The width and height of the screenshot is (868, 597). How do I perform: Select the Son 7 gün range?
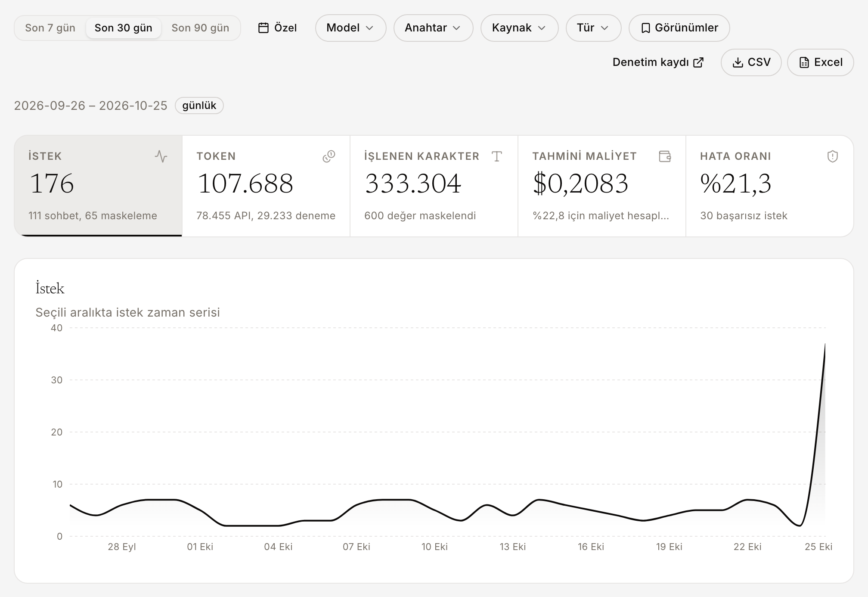[x=50, y=28]
